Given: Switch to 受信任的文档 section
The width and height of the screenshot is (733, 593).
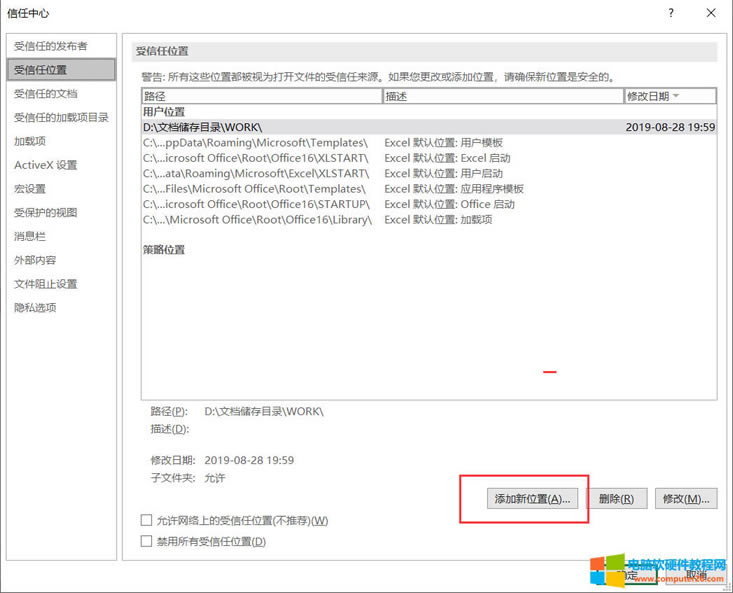Looking at the screenshot, I should [x=46, y=93].
